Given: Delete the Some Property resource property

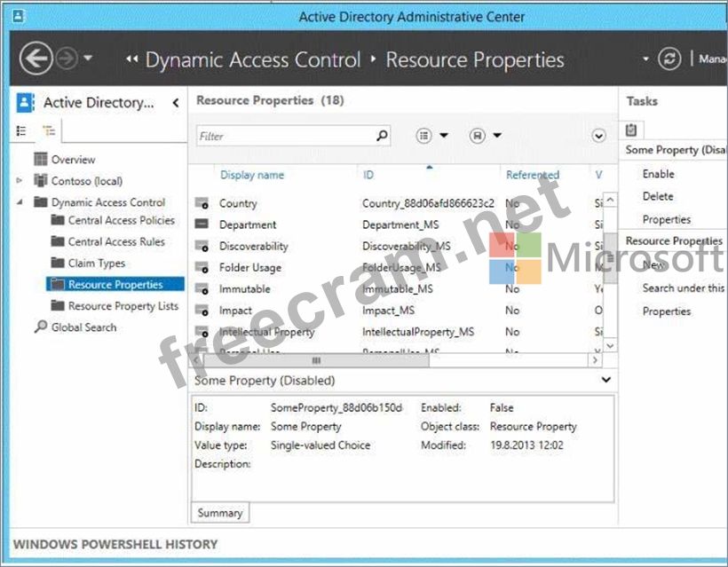Looking at the screenshot, I should [658, 196].
